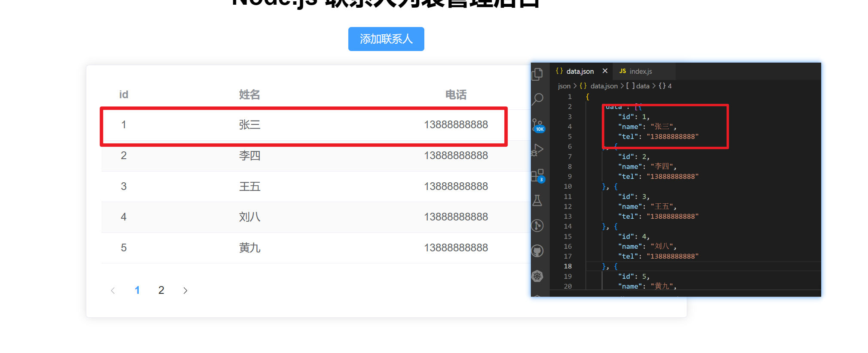Image resolution: width=868 pixels, height=353 pixels.
Task: Click the code "id": 2 in editor
Action: tap(633, 157)
